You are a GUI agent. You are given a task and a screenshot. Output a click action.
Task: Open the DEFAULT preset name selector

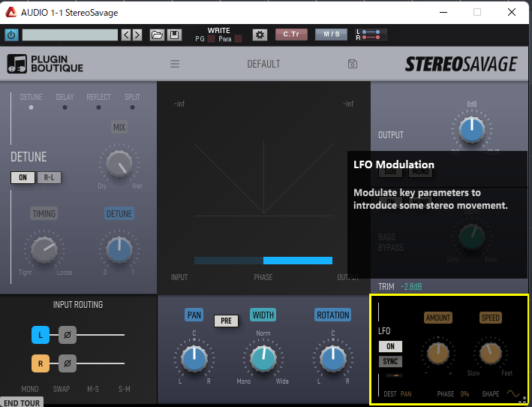coord(263,64)
